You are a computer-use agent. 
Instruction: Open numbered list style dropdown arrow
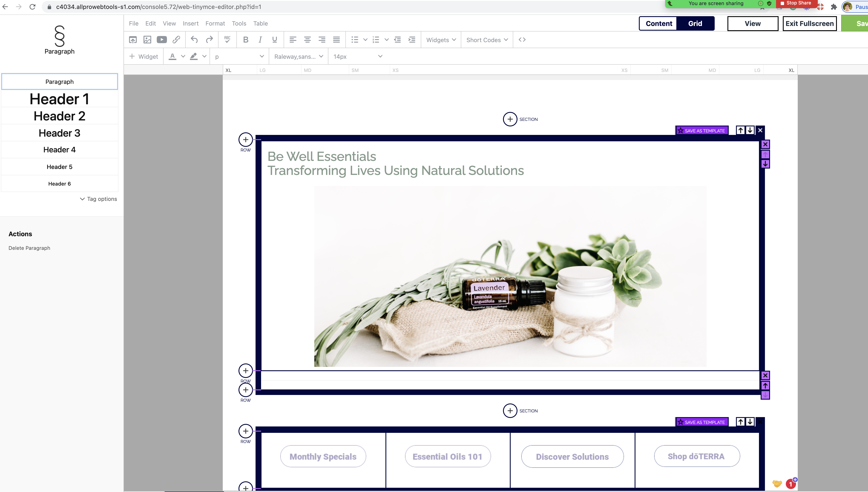click(x=387, y=40)
